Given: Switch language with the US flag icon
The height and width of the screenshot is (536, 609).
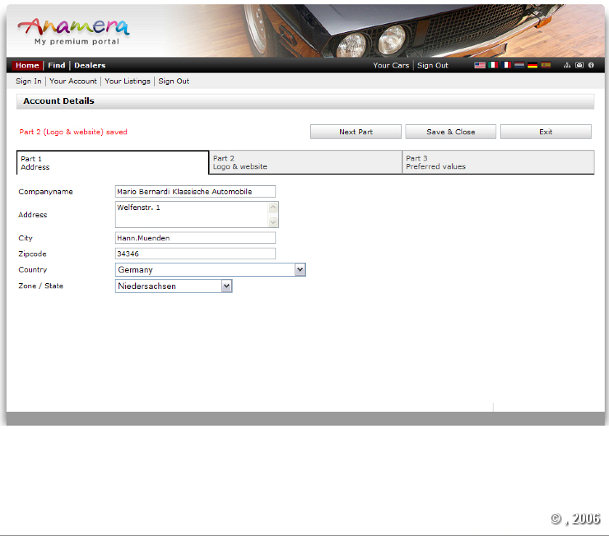Looking at the screenshot, I should click(480, 65).
